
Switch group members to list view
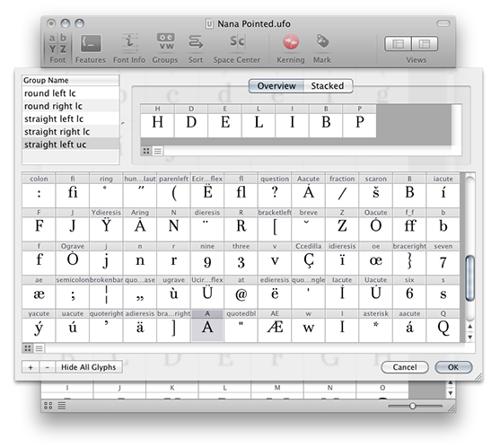[157, 151]
